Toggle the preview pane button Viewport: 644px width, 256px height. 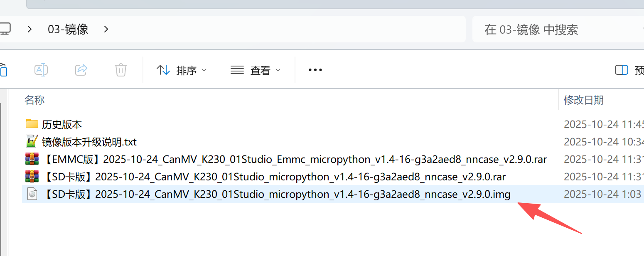(x=621, y=70)
